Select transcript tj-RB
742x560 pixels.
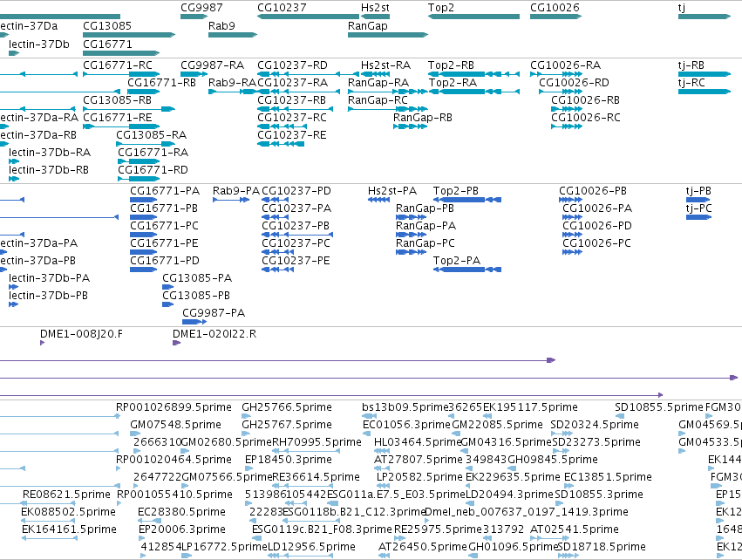pyautogui.click(x=691, y=65)
